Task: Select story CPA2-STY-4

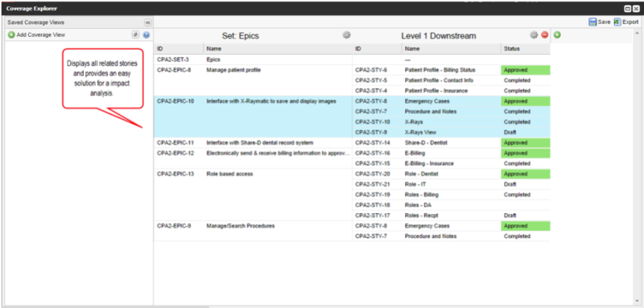Action: coord(371,91)
